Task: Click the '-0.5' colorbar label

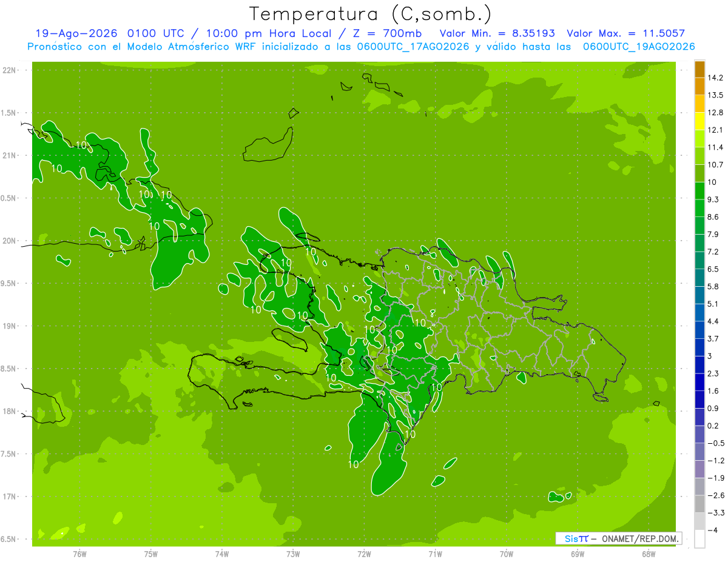Action: coord(715,443)
